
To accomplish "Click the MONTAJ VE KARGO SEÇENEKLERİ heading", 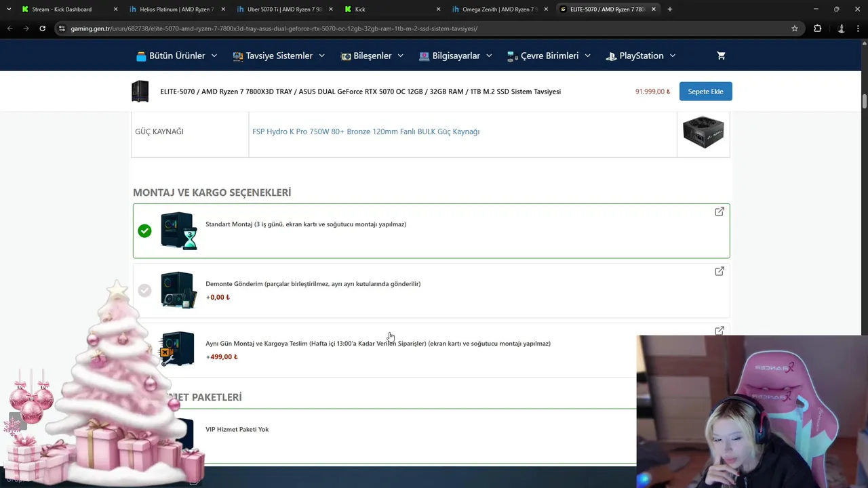I will (212, 192).
